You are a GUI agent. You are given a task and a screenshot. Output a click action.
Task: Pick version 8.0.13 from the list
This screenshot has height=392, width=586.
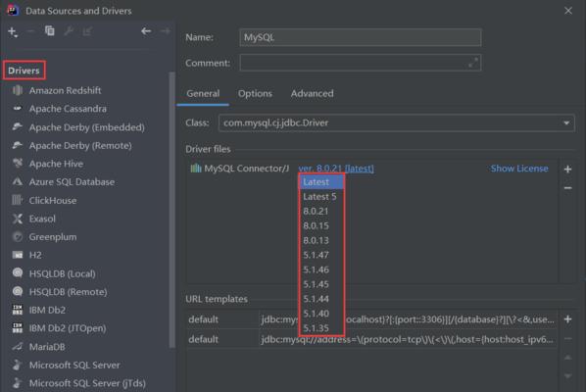pos(321,240)
